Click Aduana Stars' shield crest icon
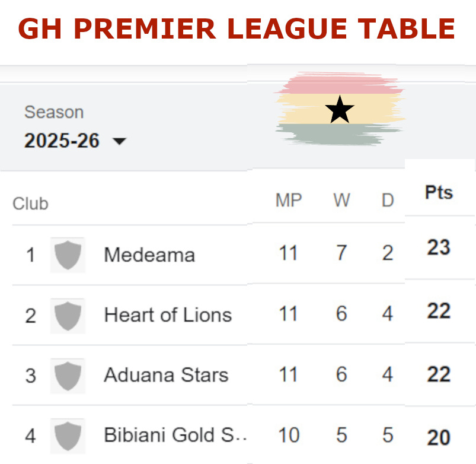This screenshot has width=476, height=464. tap(68, 376)
